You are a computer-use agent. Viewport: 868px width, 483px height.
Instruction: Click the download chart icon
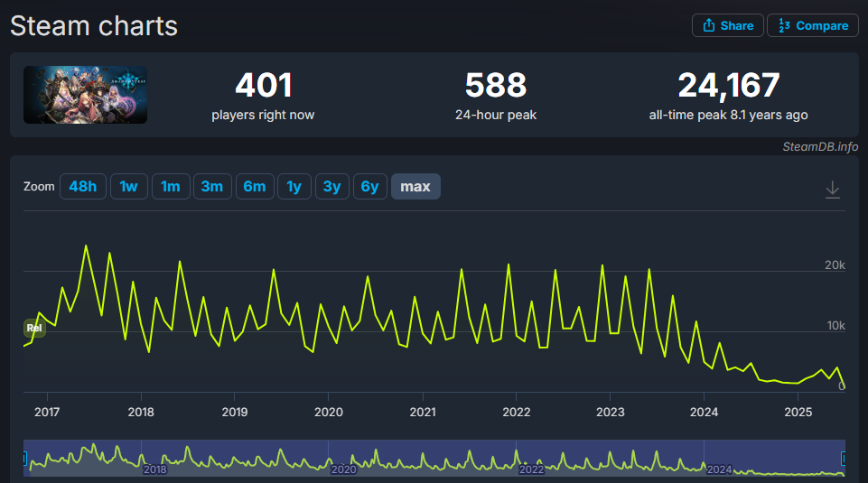[832, 190]
